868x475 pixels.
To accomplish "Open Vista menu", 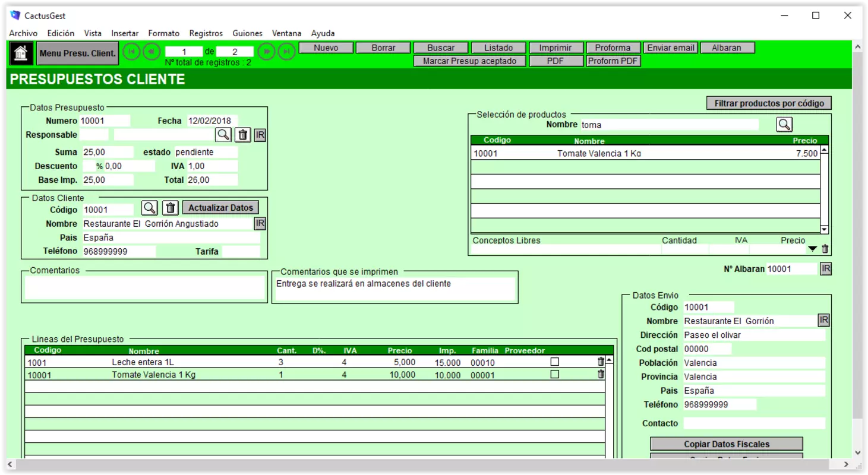I will (x=93, y=33).
